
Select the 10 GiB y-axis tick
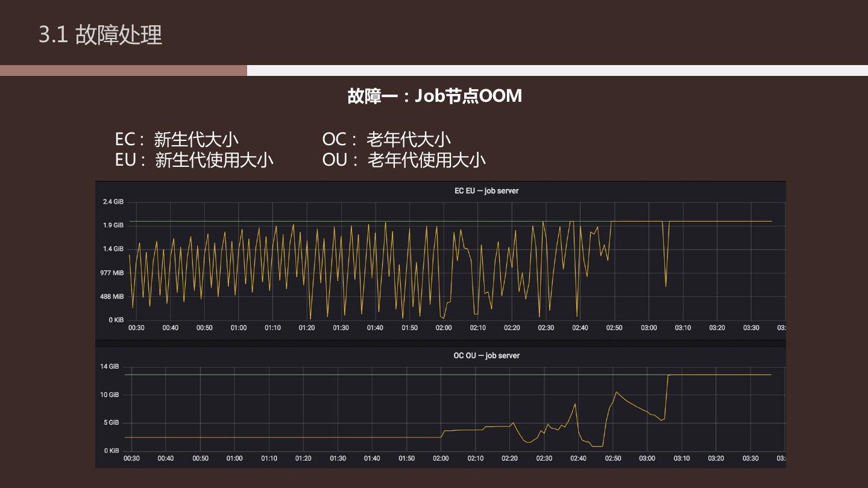pos(109,395)
